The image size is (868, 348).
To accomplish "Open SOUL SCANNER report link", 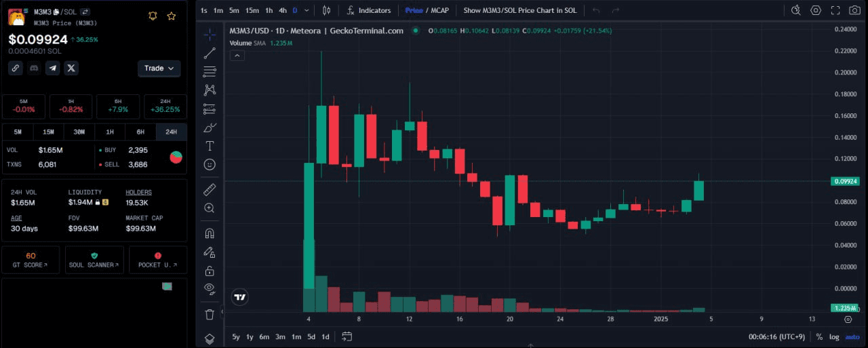I will [94, 260].
